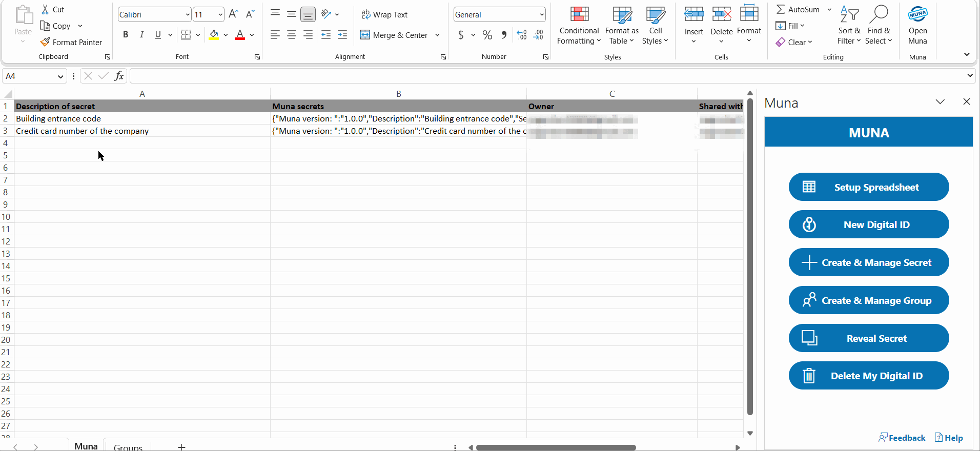The width and height of the screenshot is (980, 451).
Task: Center text horizontally
Action: tap(292, 35)
